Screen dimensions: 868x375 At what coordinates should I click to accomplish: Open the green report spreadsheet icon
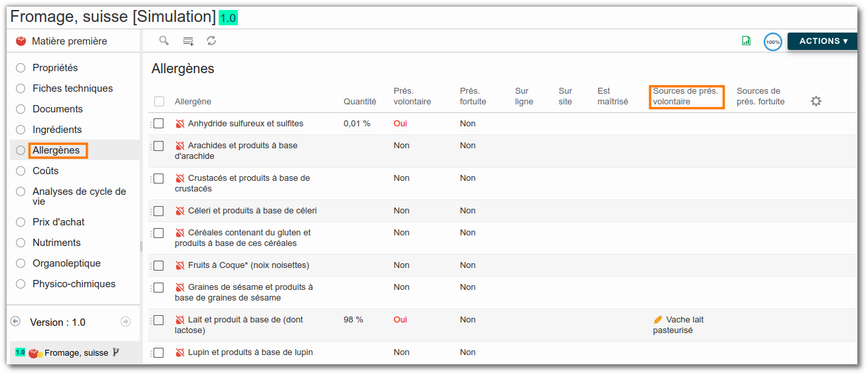[x=746, y=41]
